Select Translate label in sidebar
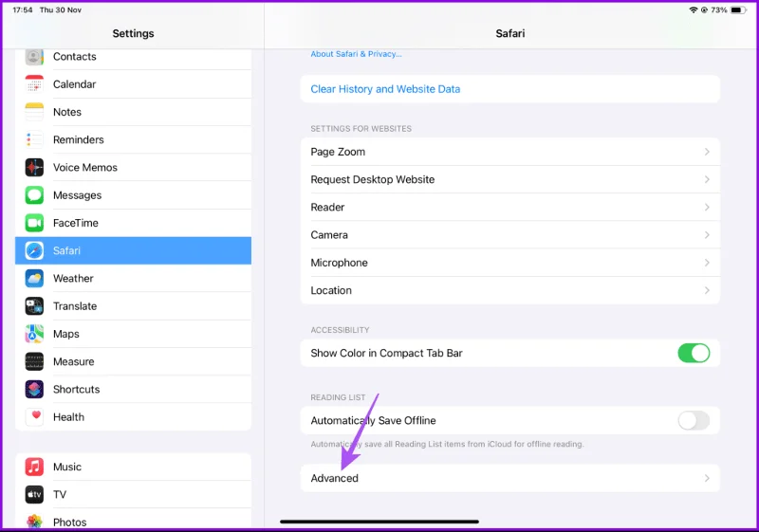The height and width of the screenshot is (532, 759). coord(75,306)
